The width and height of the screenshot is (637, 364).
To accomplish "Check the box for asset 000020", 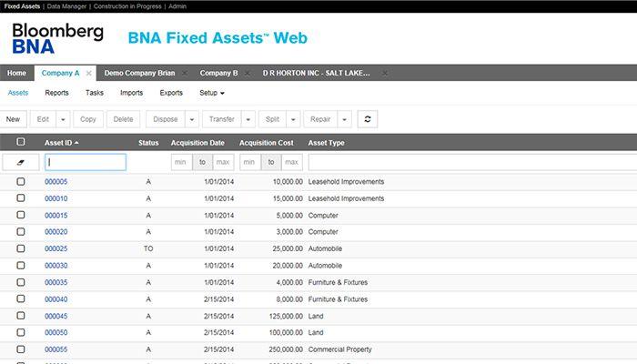I will click(21, 231).
